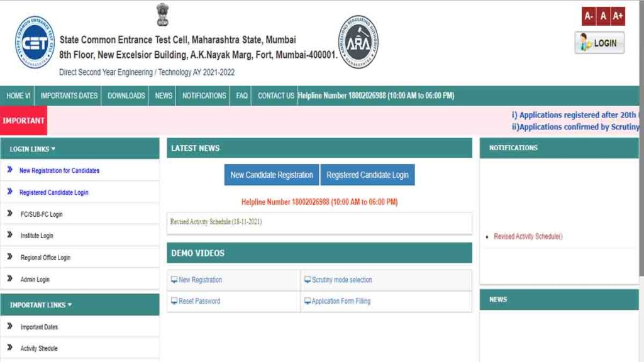Reset font size with middle A button
The height and width of the screenshot is (362, 644).
click(603, 16)
